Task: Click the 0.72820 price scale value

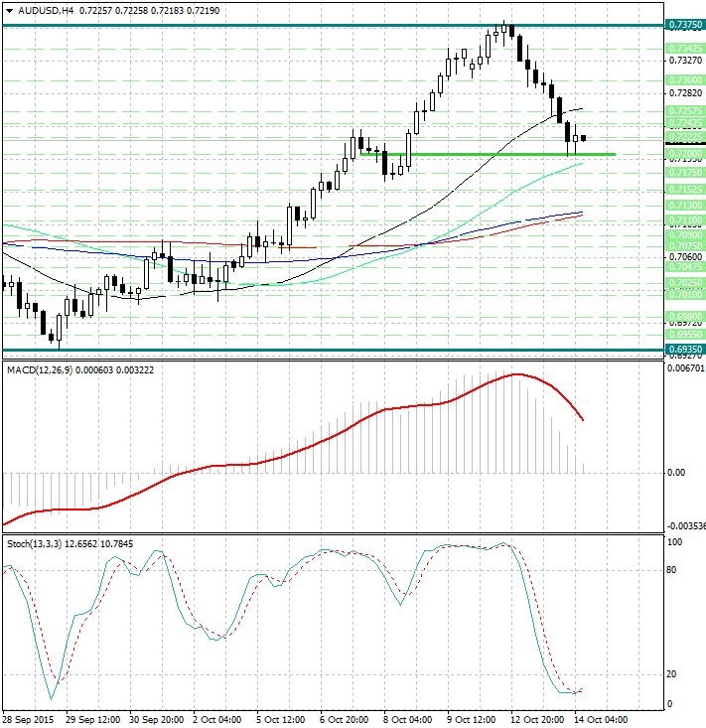Action: point(685,93)
